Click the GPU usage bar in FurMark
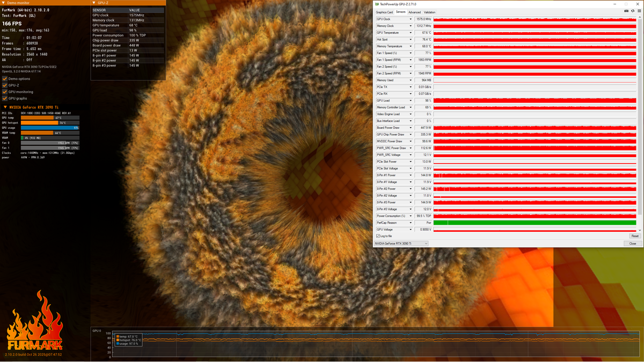This screenshot has width=644, height=362. [x=50, y=128]
